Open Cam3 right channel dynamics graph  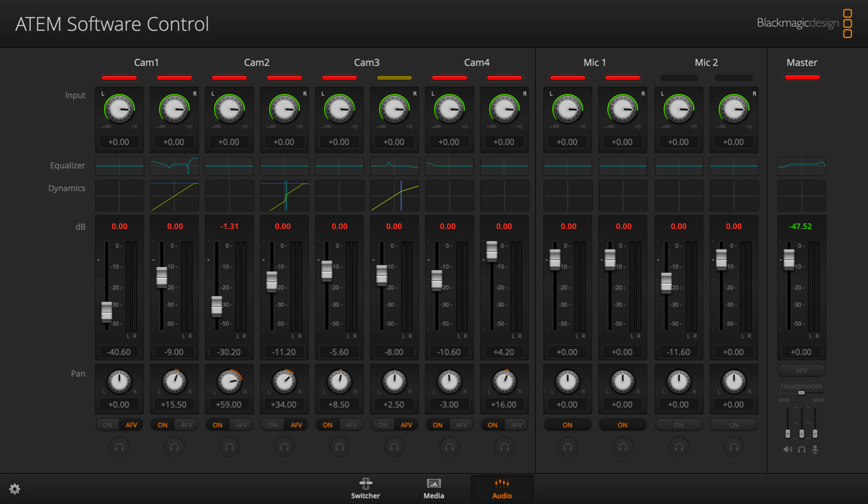[x=394, y=196]
